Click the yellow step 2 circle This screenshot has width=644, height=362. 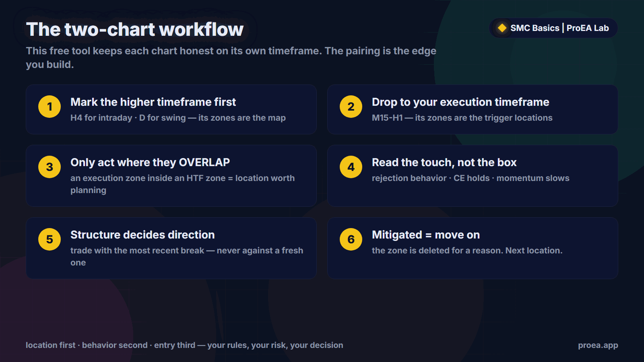(351, 107)
